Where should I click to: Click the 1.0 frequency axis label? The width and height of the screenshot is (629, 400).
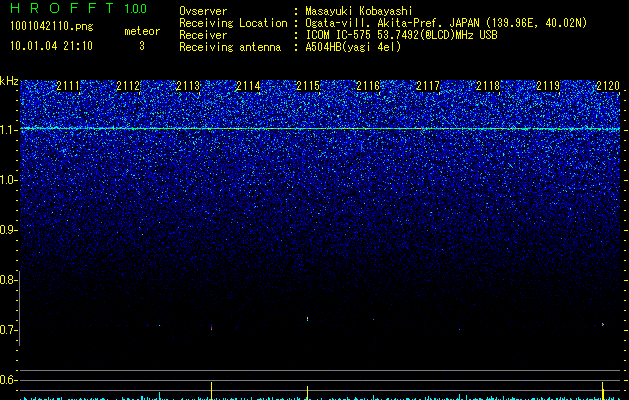coord(9,180)
